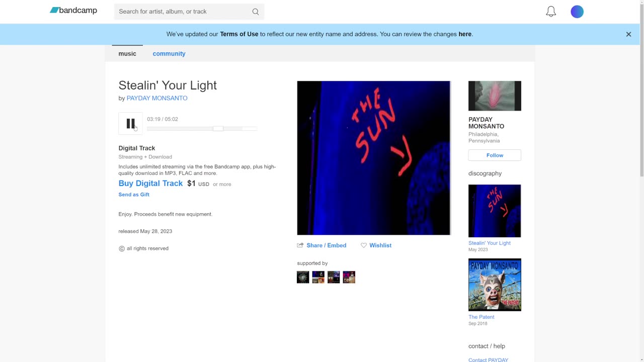Open Stealin' Your Light discography thumbnail

495,211
